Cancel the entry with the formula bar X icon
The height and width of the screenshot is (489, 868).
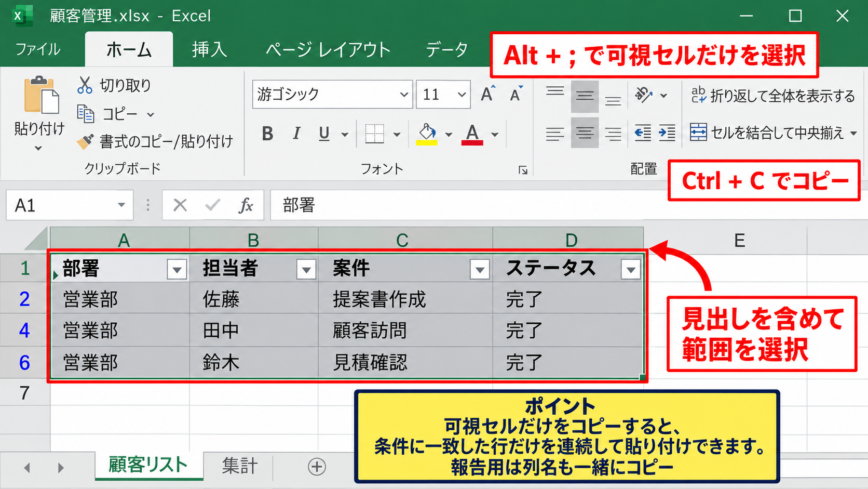point(180,205)
